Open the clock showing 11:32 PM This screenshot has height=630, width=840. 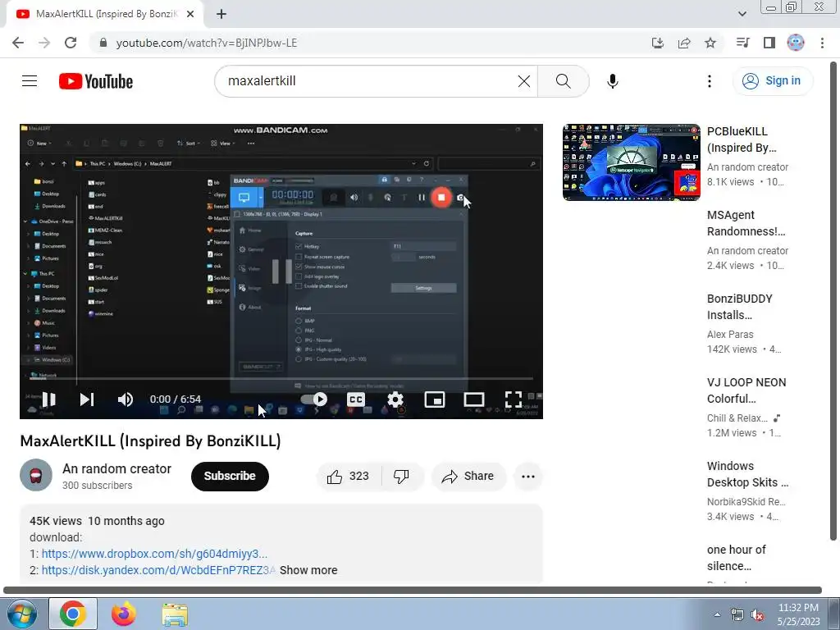point(798,614)
